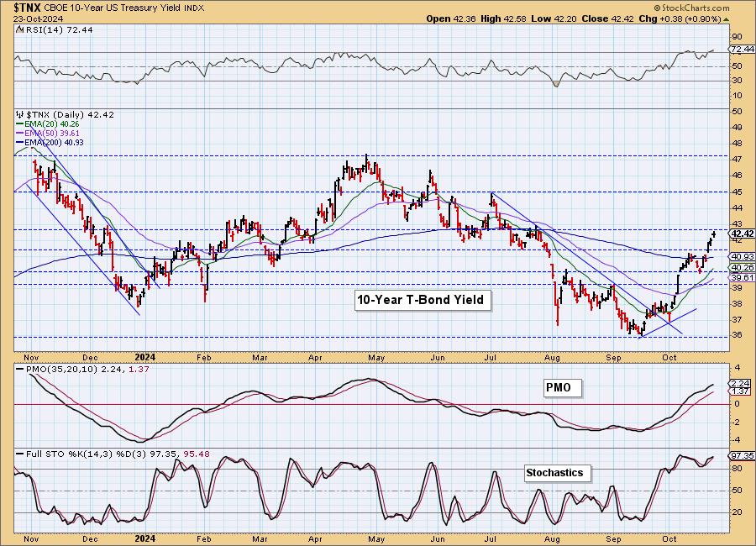This screenshot has height=546, width=756.
Task: Click the Aug label on price axis
Action: pos(552,358)
